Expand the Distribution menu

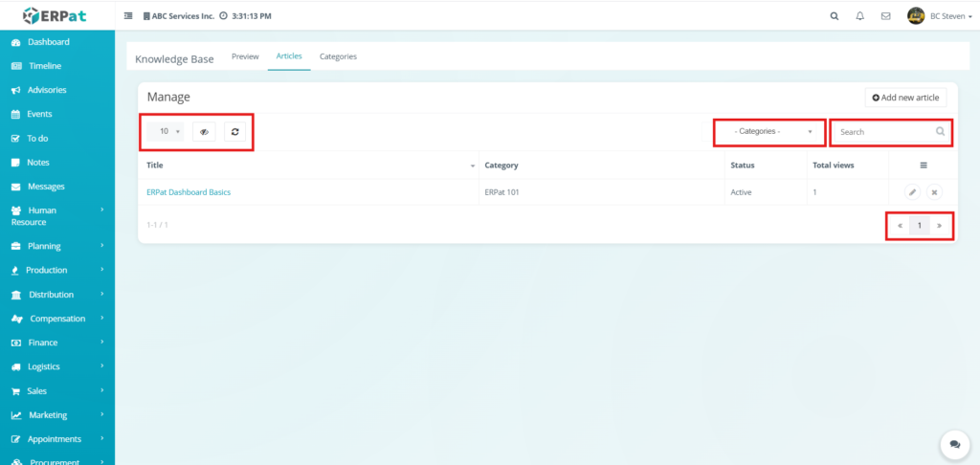click(x=57, y=295)
